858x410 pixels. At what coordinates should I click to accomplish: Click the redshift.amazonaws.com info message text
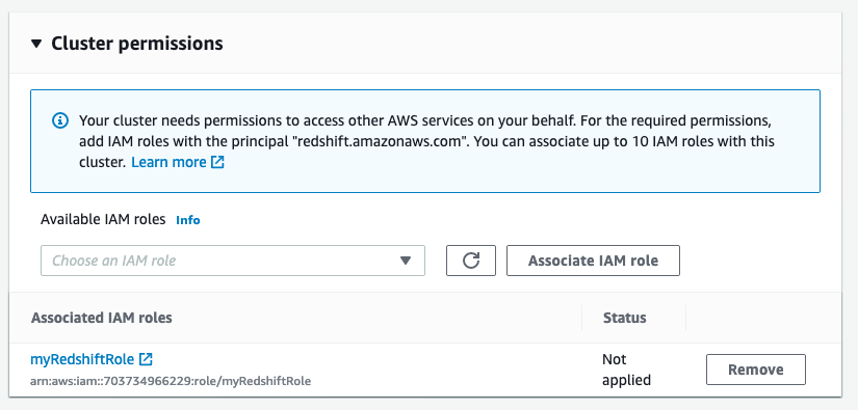pyautogui.click(x=426, y=141)
